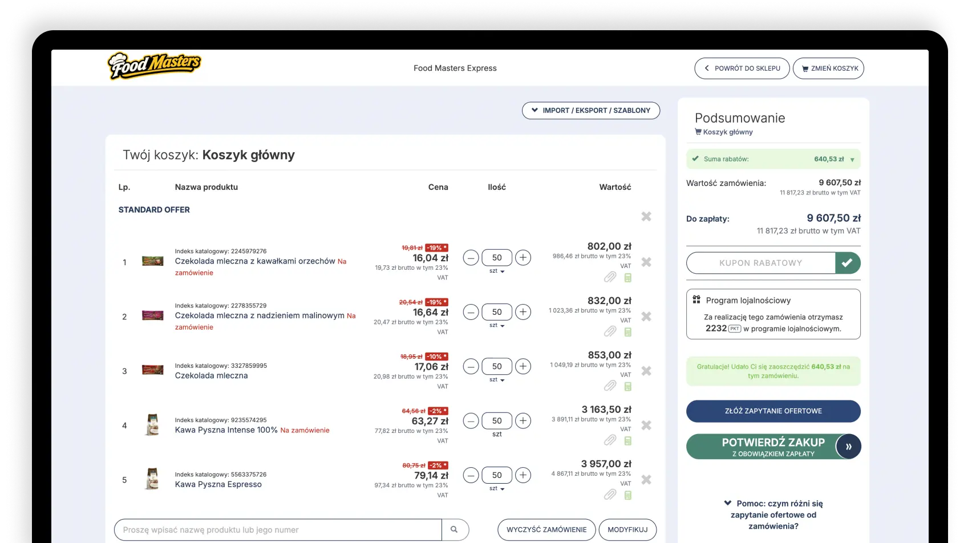The width and height of the screenshot is (980, 543).
Task: Open green note icon for Czekolada mleczna row
Action: (627, 386)
